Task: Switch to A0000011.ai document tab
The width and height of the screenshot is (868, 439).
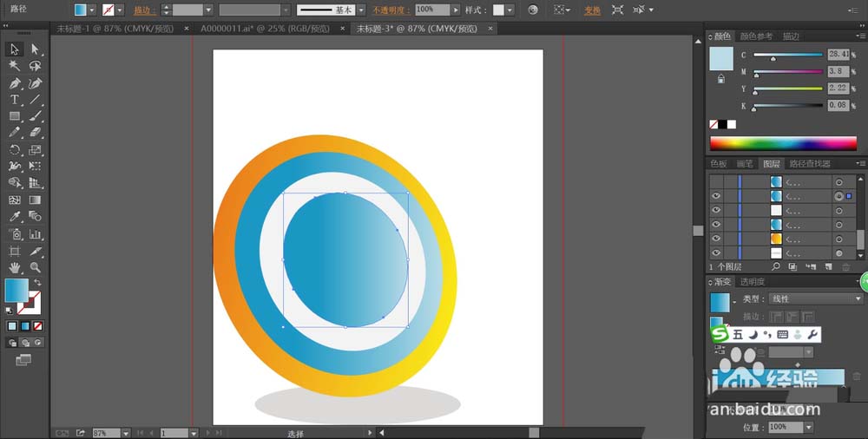Action: tap(266, 29)
